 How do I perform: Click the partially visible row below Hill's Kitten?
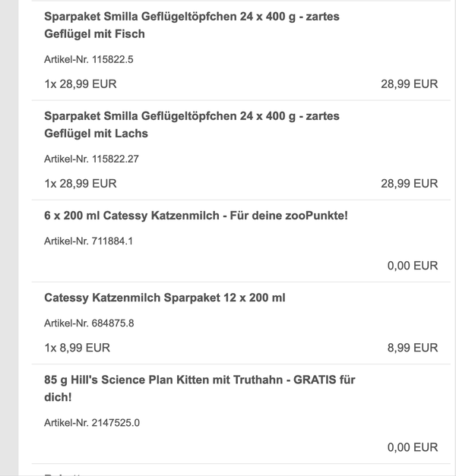click(x=241, y=470)
